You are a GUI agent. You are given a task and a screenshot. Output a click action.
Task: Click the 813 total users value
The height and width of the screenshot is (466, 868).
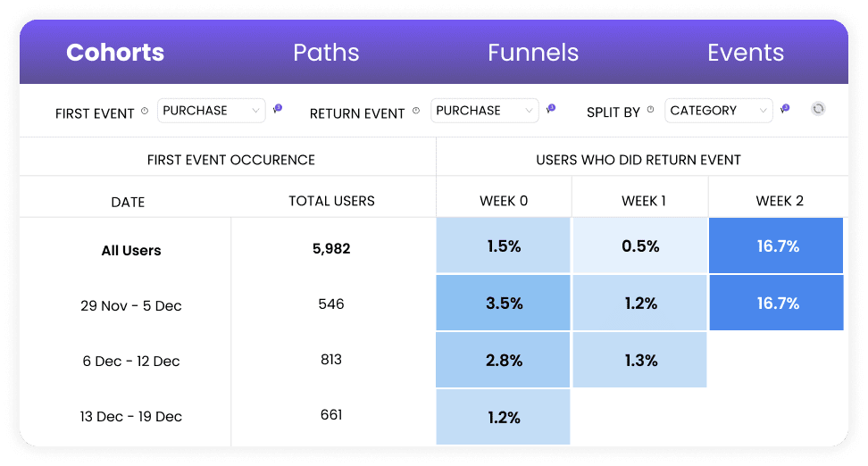(331, 359)
